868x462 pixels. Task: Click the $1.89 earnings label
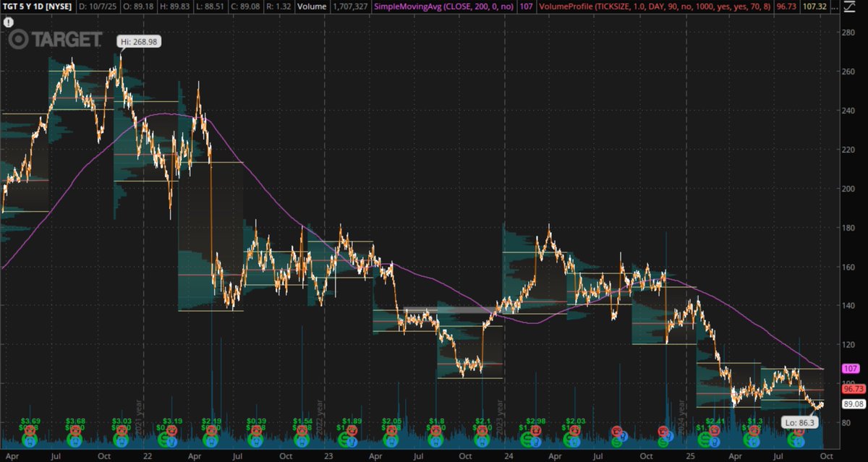(352, 421)
